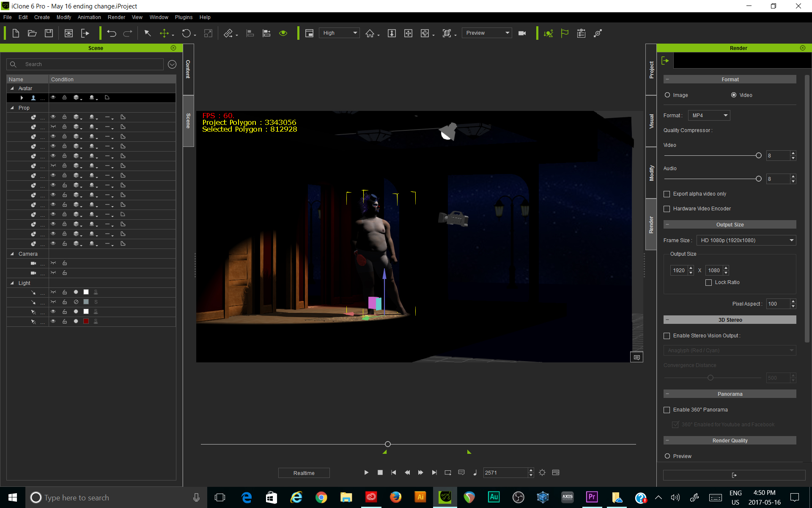The image size is (812, 508).
Task: Close the Scene panel with X
Action: [x=173, y=48]
